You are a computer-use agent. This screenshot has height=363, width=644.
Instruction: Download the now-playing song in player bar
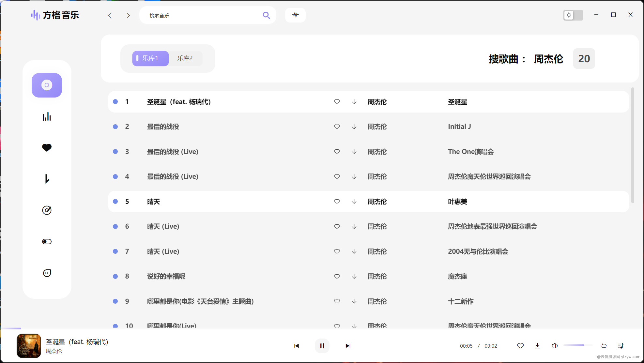538,346
